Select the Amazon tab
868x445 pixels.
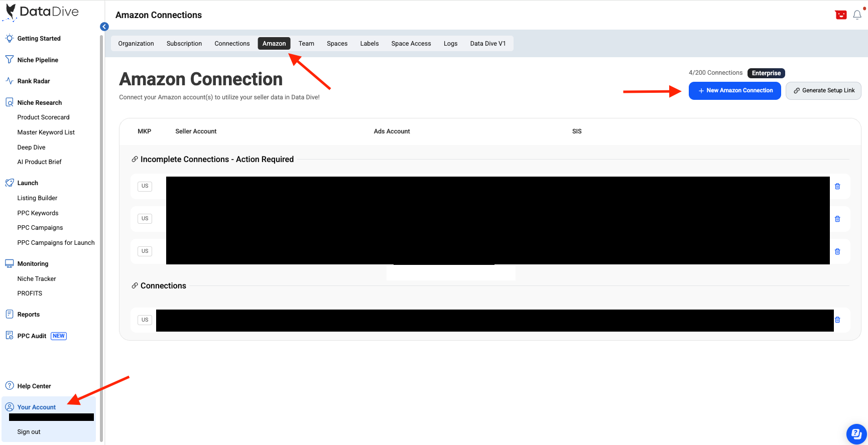tap(274, 44)
